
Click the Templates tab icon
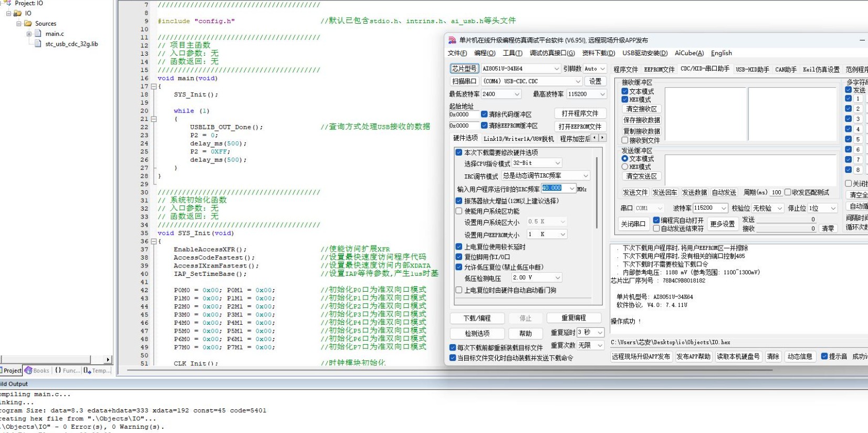pyautogui.click(x=87, y=370)
